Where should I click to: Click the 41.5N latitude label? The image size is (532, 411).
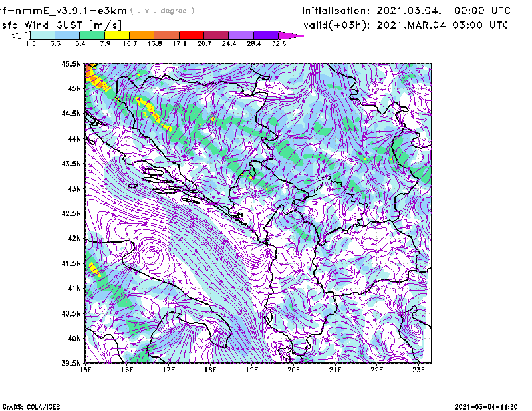(71, 263)
